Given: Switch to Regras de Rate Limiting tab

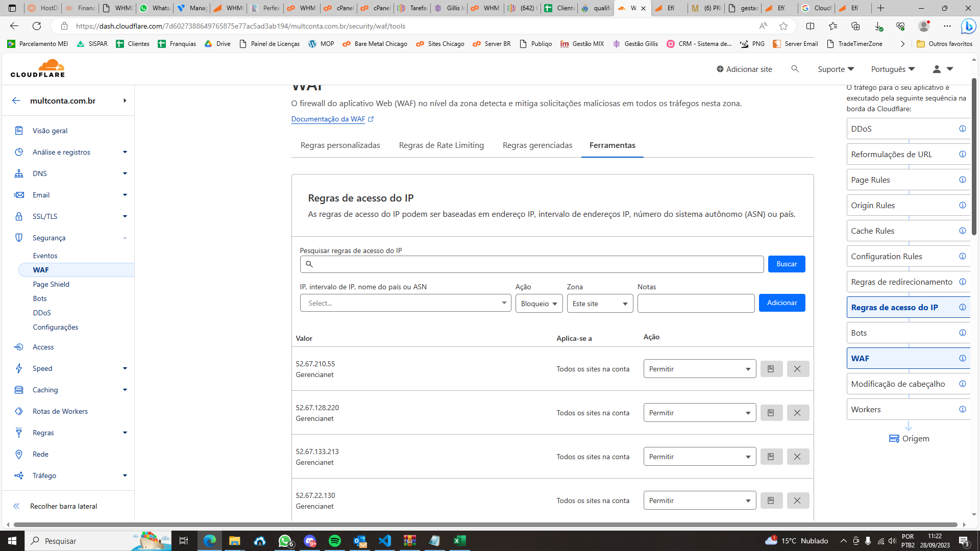Looking at the screenshot, I should [441, 145].
